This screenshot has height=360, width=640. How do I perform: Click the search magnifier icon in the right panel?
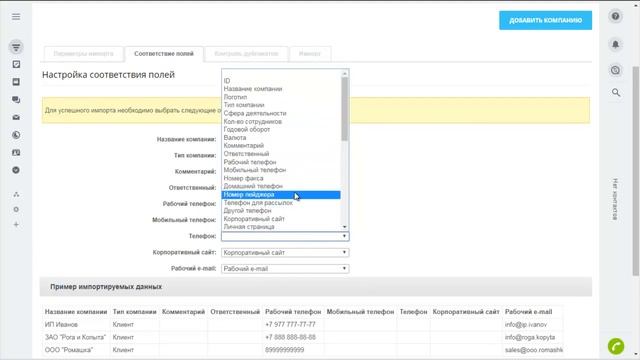pyautogui.click(x=616, y=93)
